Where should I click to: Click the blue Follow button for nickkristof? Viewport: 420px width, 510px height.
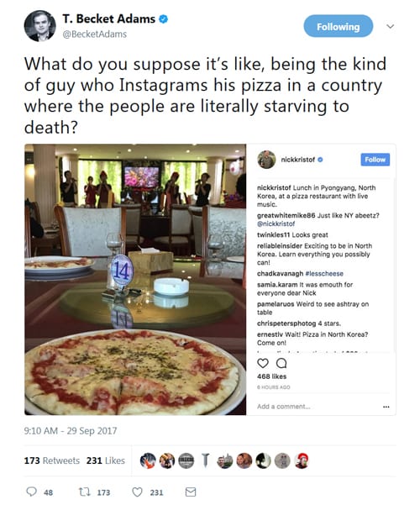[375, 160]
